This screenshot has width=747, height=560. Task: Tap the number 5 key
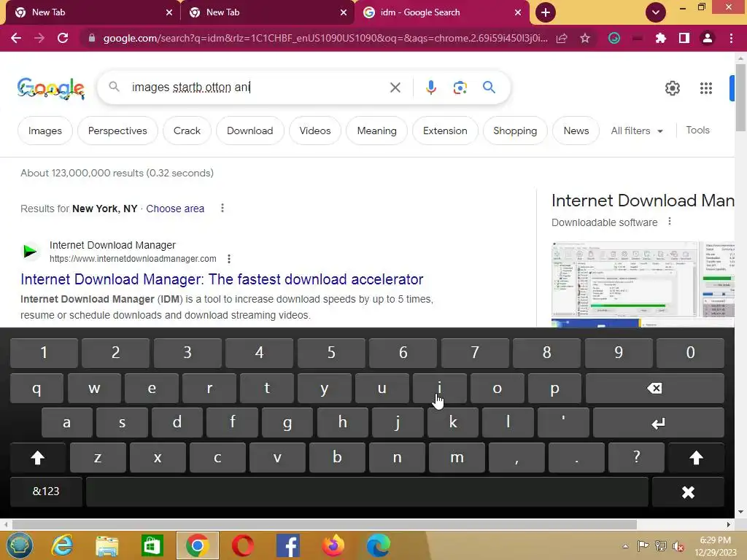click(331, 352)
